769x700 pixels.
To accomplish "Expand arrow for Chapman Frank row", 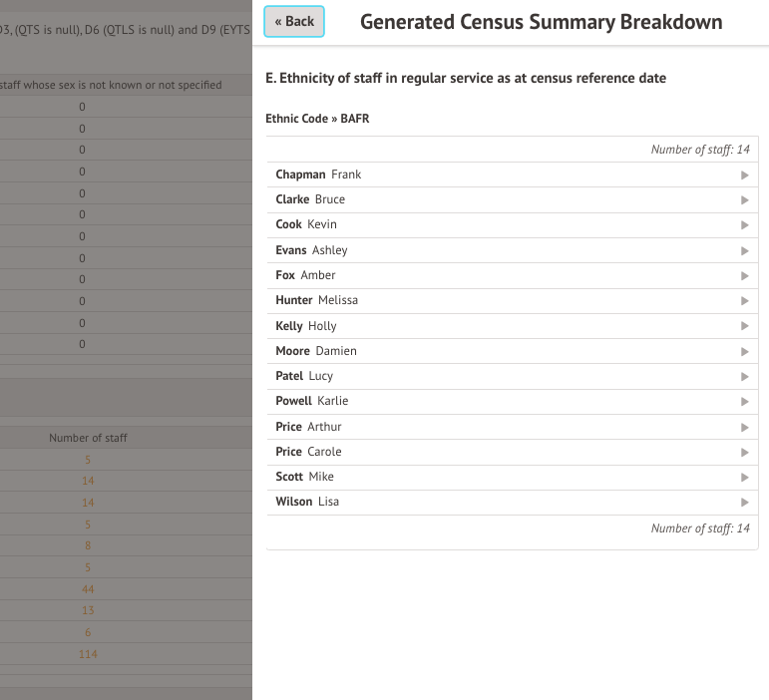I will point(744,175).
